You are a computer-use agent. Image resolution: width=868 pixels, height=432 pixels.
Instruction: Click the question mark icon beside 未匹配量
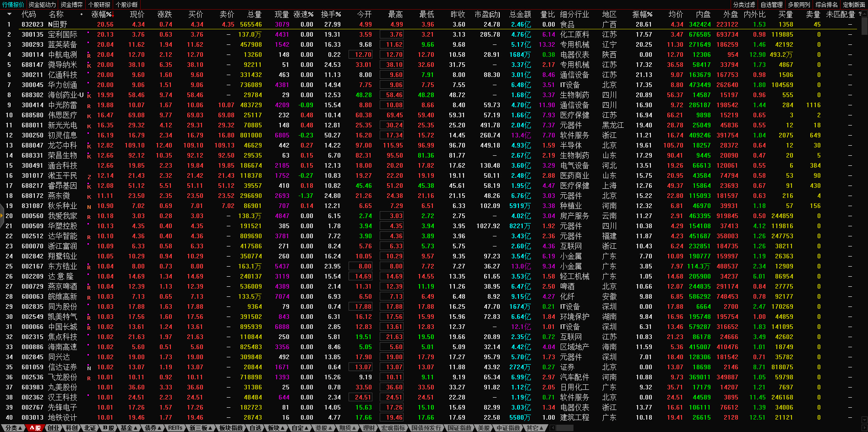coord(860,14)
